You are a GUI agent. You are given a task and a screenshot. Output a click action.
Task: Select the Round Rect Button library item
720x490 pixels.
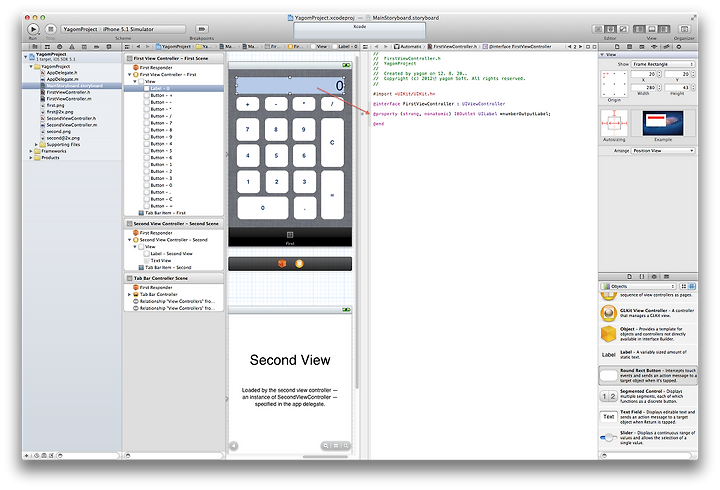point(648,375)
